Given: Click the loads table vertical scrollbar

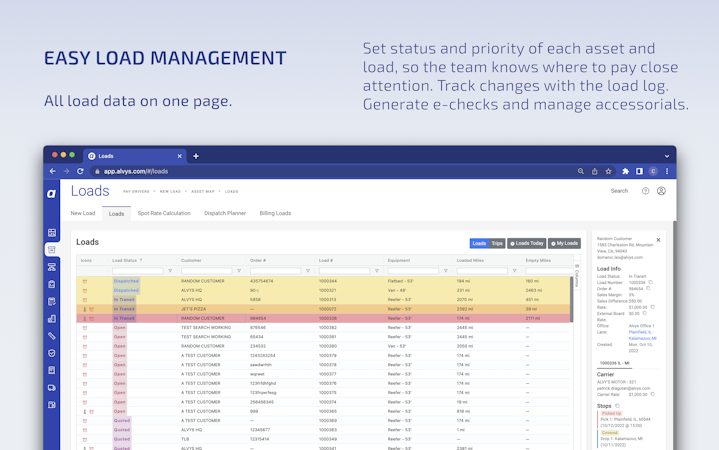Looking at the screenshot, I should 572,298.
